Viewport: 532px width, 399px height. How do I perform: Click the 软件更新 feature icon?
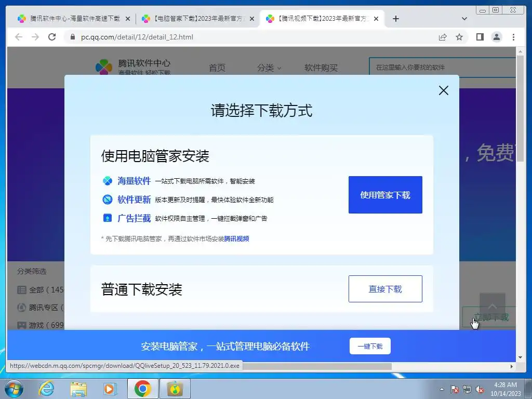pyautogui.click(x=108, y=199)
